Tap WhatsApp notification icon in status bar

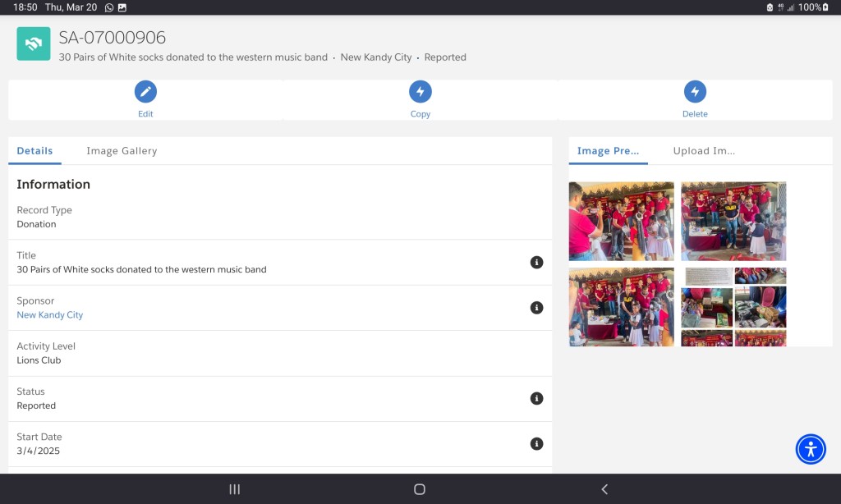click(109, 7)
